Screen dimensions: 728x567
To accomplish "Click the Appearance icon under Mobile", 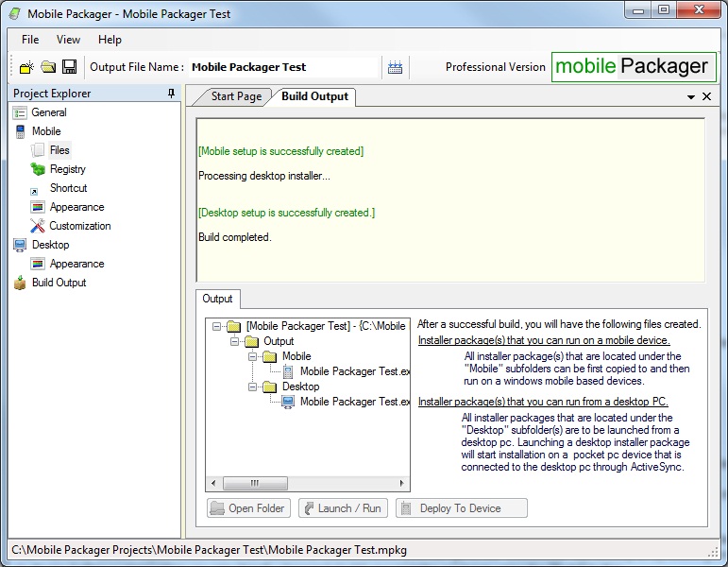I will (38, 207).
